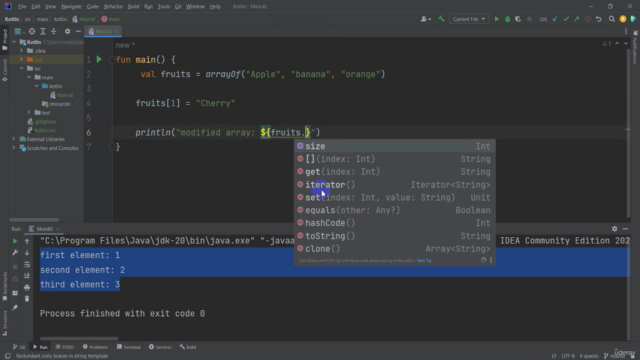Screen dimensions: 640x360
Task: Open the Commit tool window on left sidebar
Action: point(4,70)
